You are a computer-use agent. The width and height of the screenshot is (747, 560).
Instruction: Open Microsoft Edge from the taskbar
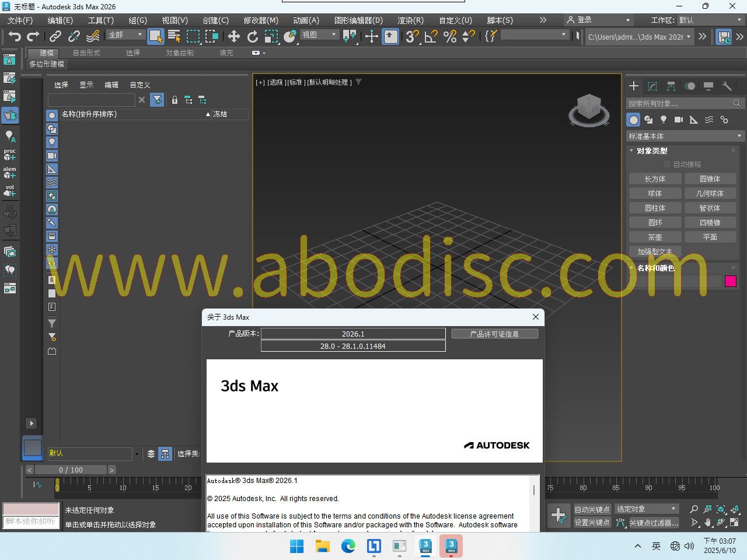pyautogui.click(x=348, y=547)
